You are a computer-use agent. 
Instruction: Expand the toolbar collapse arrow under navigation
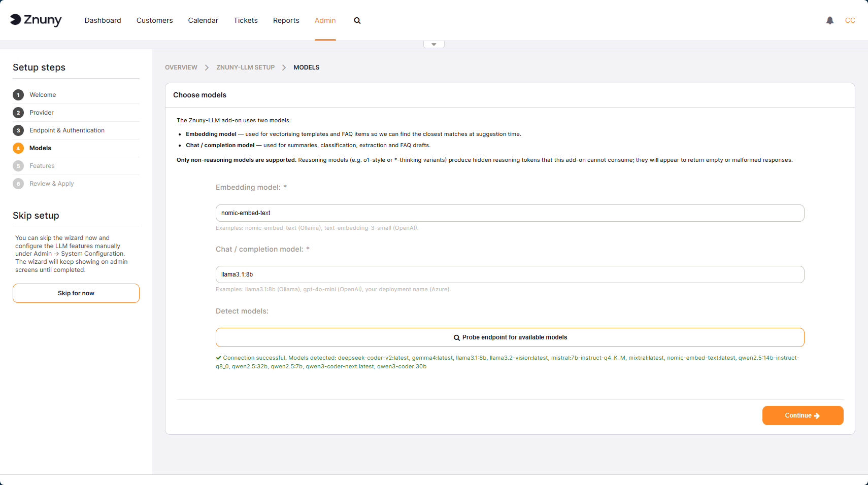coord(434,45)
